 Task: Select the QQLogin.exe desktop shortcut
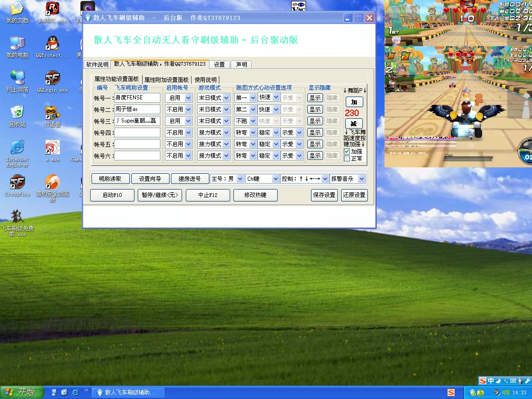pyautogui.click(x=52, y=81)
